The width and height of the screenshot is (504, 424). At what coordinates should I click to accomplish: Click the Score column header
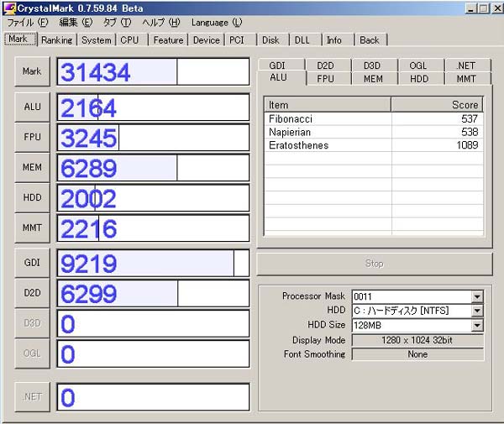pyautogui.click(x=437, y=105)
